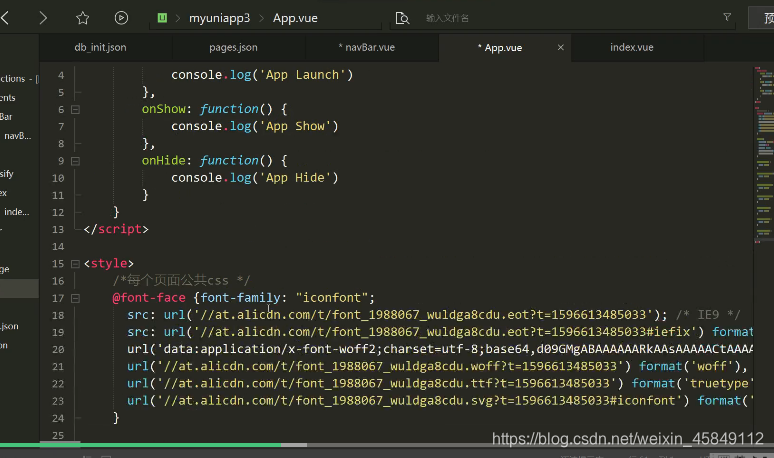Close the App.vue tab
Viewport: 774px width, 458px height.
pyautogui.click(x=560, y=47)
